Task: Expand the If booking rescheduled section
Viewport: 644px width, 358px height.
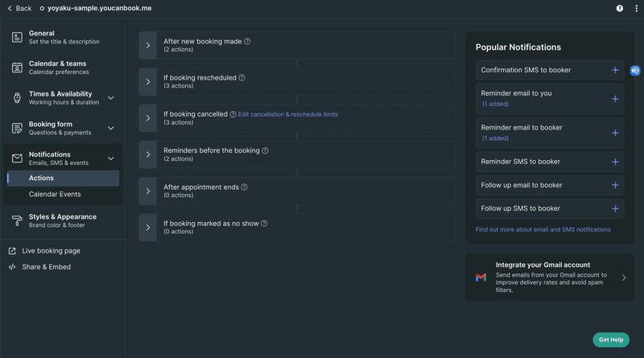Action: tap(148, 82)
